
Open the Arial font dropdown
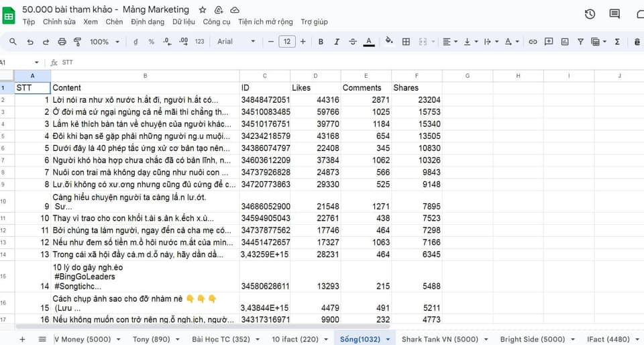pos(236,42)
